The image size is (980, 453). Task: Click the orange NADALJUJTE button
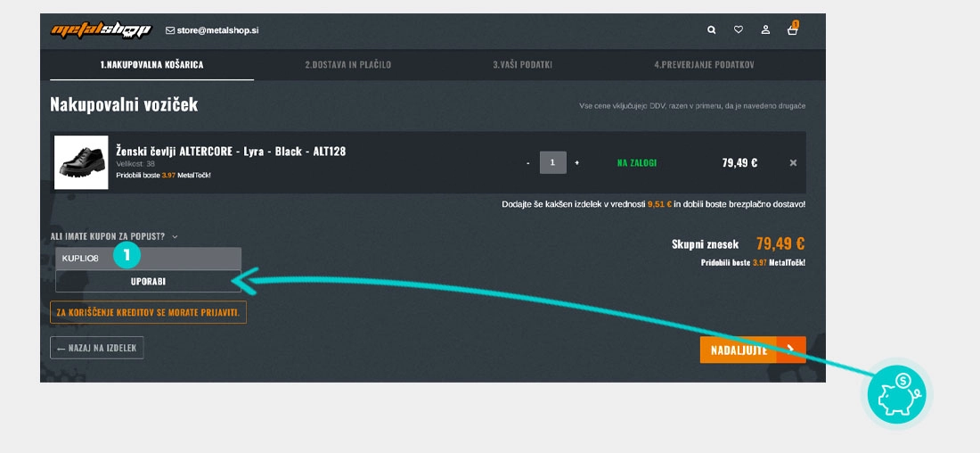tap(752, 350)
